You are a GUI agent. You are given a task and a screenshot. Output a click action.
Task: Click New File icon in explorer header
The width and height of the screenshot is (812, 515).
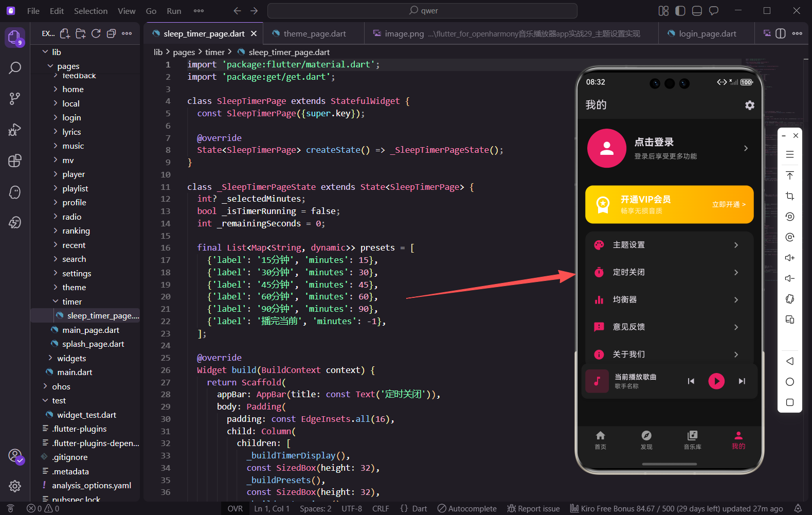[x=65, y=33]
